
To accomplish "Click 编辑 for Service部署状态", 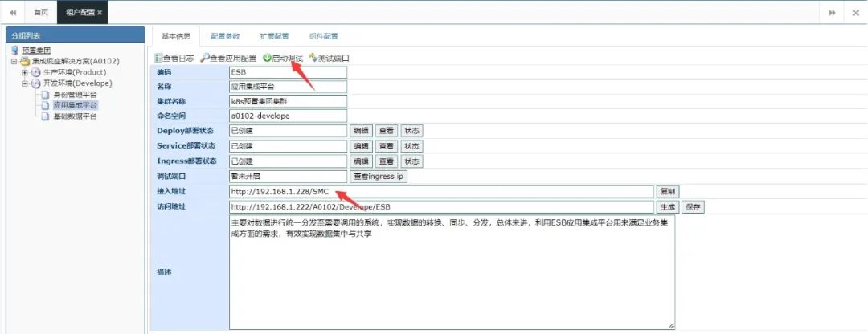I will 362,146.
